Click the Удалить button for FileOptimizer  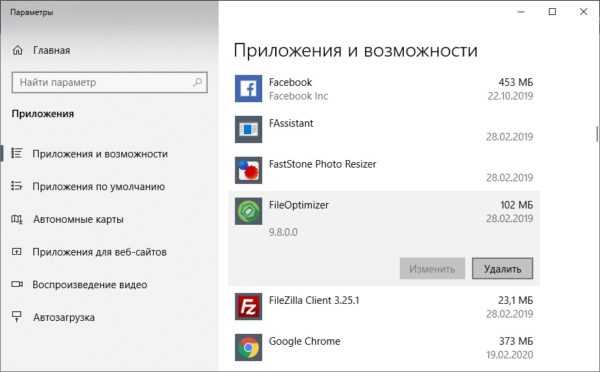(502, 268)
